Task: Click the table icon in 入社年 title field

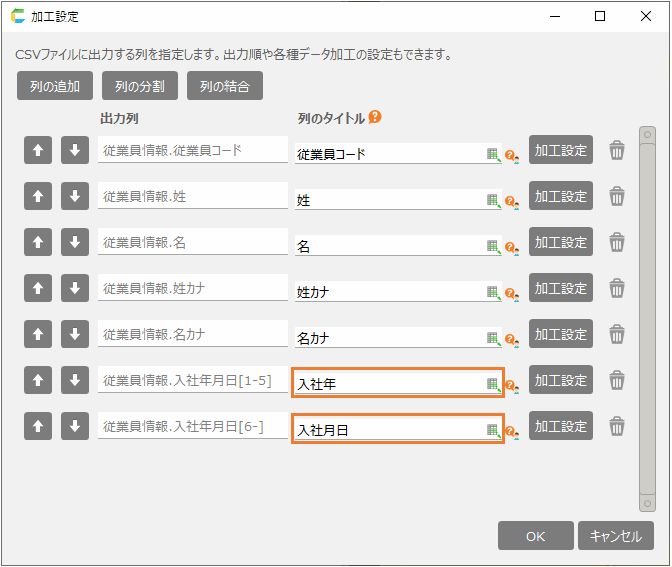Action: (492, 384)
